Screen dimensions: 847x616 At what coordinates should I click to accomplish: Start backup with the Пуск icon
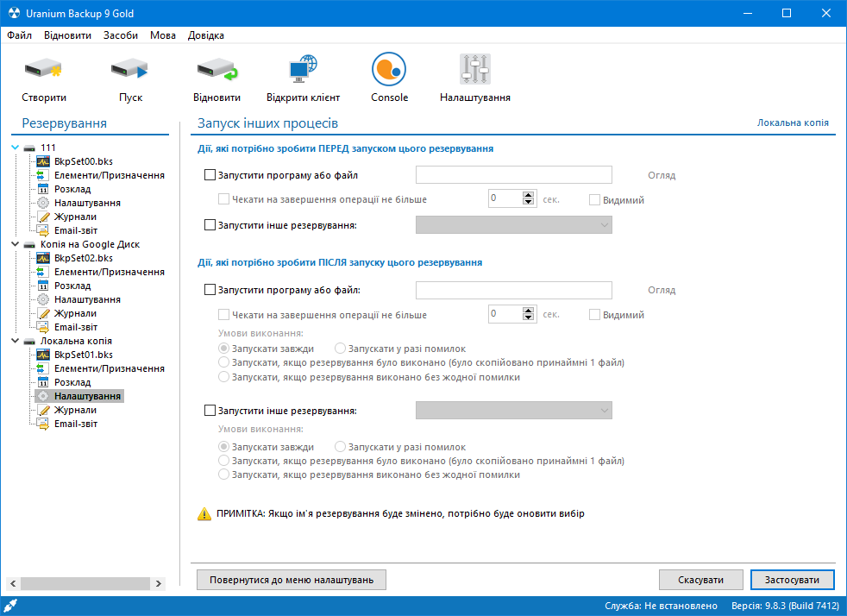pos(129,69)
